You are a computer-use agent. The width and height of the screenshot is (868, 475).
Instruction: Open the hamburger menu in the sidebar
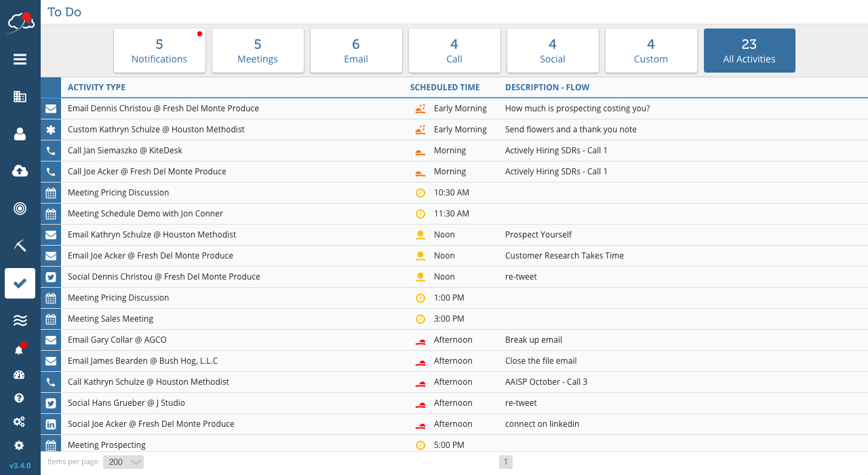[20, 60]
